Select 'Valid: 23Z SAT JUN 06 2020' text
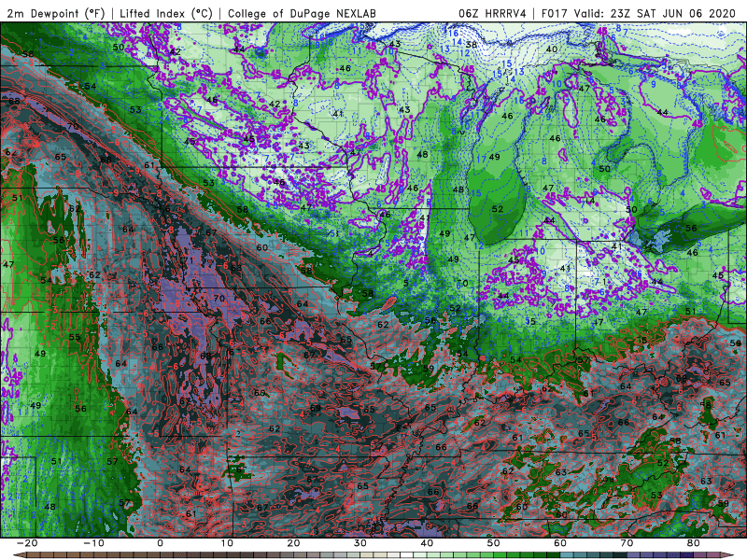The height and width of the screenshot is (560, 747). click(x=655, y=13)
